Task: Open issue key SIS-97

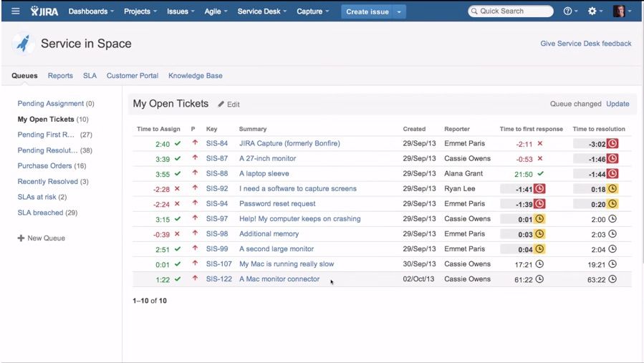Action: click(x=217, y=219)
